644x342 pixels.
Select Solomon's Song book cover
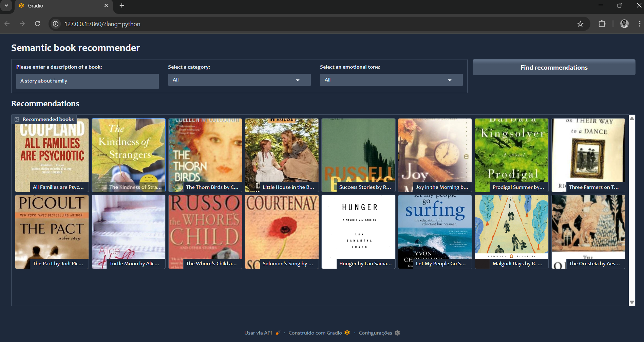pos(282,232)
